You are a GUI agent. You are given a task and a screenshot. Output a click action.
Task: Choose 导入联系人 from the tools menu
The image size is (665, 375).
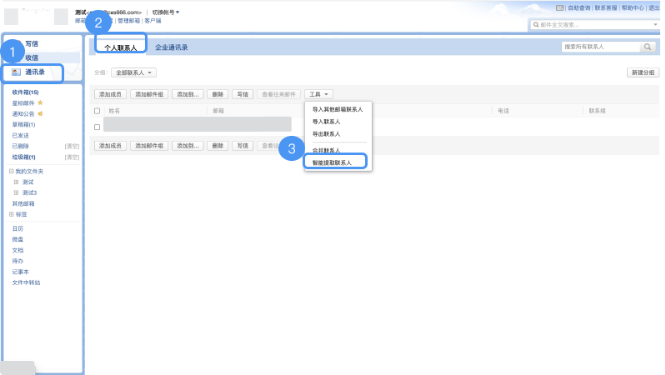(x=326, y=122)
